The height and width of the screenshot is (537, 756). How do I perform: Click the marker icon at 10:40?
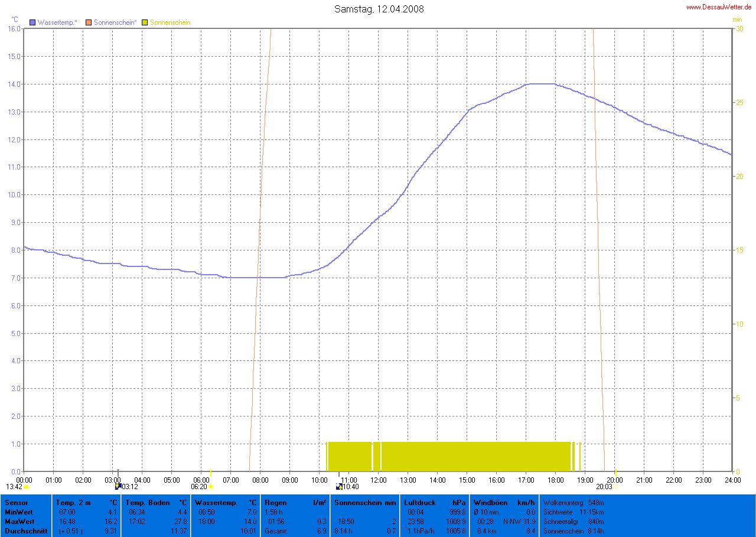tap(339, 487)
